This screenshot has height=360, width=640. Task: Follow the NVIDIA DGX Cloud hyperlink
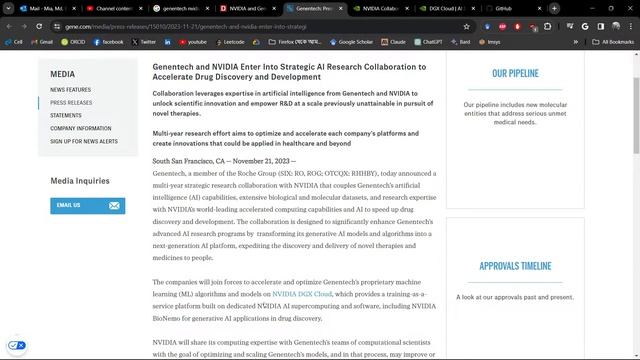(x=302, y=294)
